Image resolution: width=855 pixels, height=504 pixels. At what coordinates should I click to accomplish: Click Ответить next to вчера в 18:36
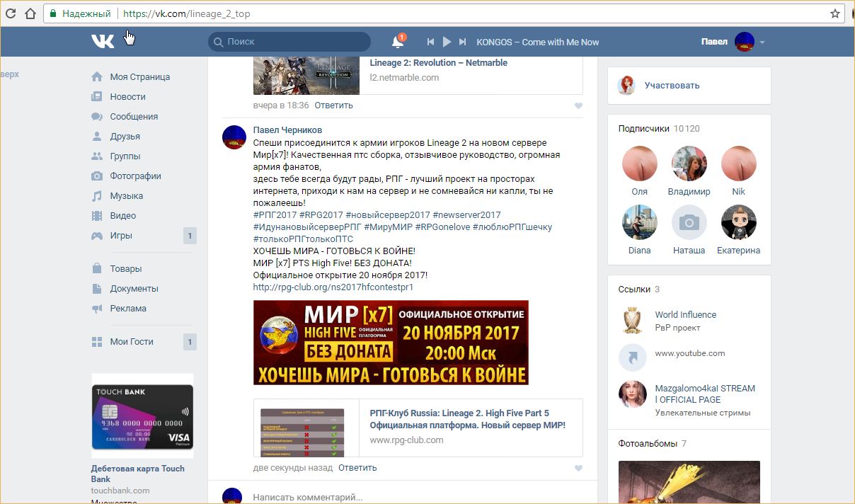[333, 105]
